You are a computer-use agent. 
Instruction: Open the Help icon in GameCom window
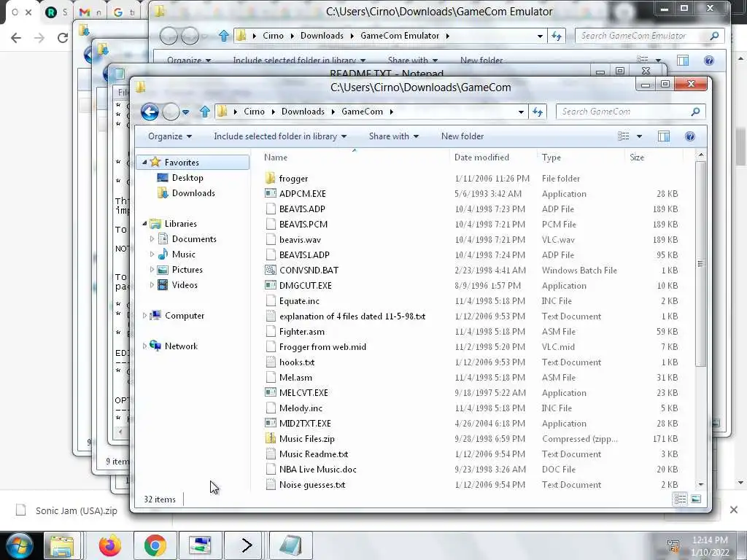[690, 136]
